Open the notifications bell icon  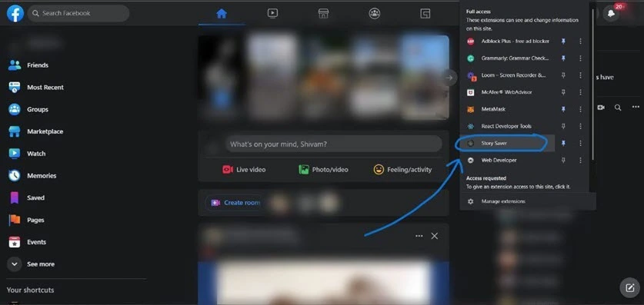[611, 14]
